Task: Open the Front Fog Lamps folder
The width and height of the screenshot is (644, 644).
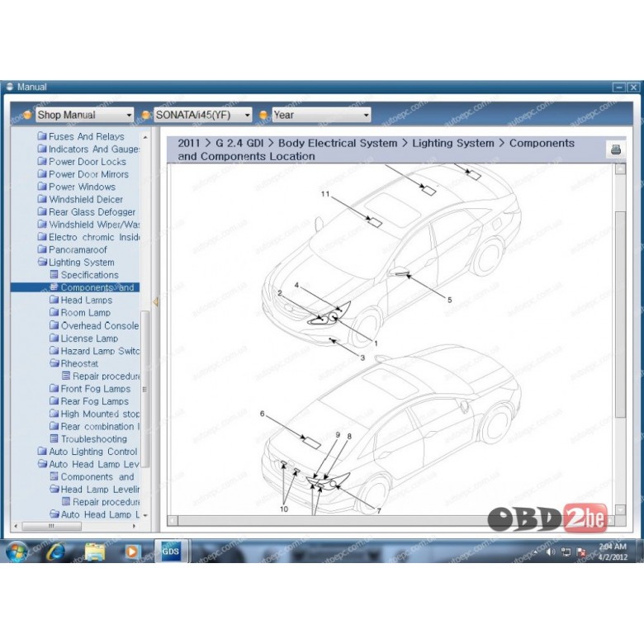Action: pyautogui.click(x=90, y=389)
